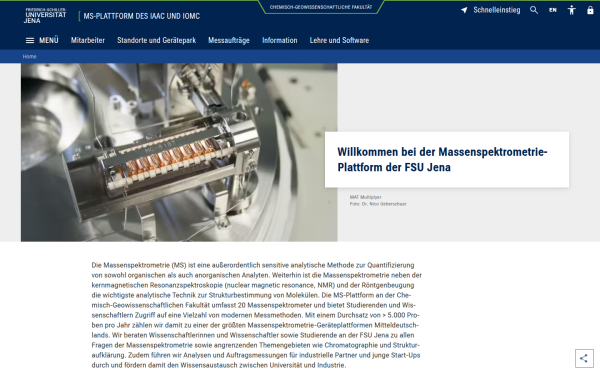Click the multiplier hero photo

click(179, 152)
